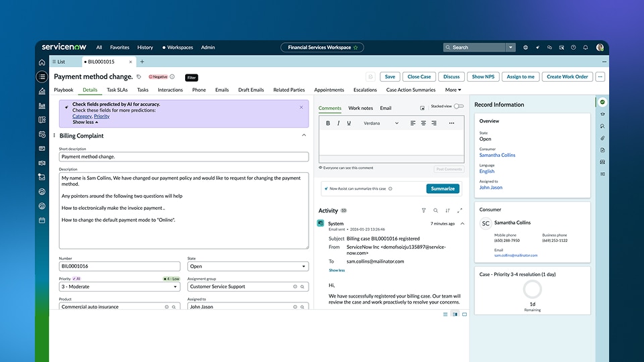
Task: Open the search scope dropdown arrow
Action: coord(511,48)
